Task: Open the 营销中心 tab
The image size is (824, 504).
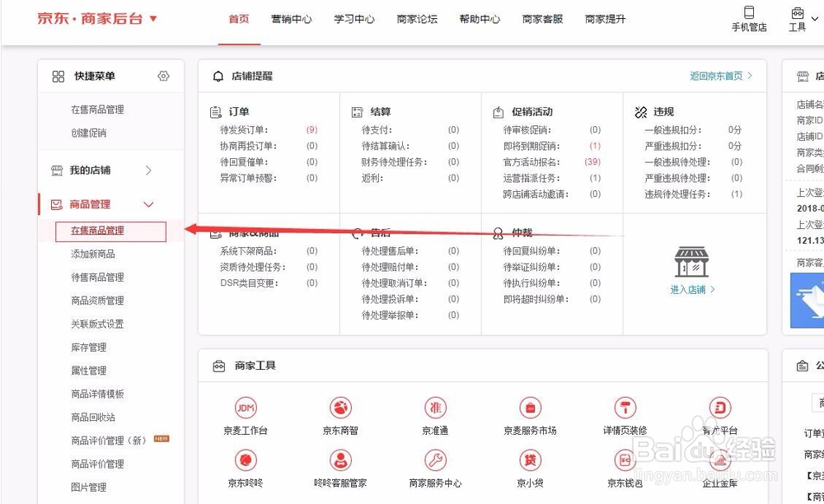Action: tap(291, 19)
